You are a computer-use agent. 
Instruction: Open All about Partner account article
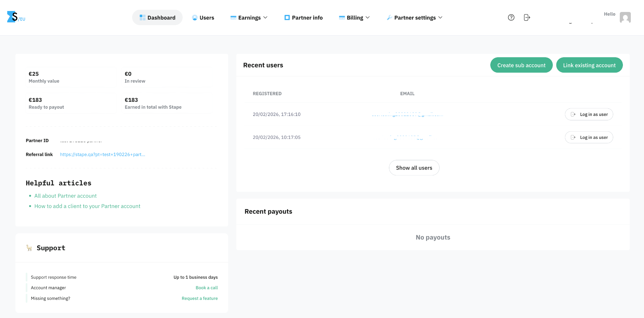(65, 196)
